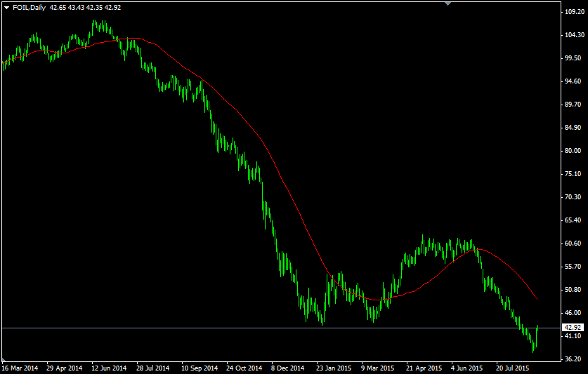Select the horizontal bid price line
This screenshot has width=588, height=374.
[x=281, y=328]
